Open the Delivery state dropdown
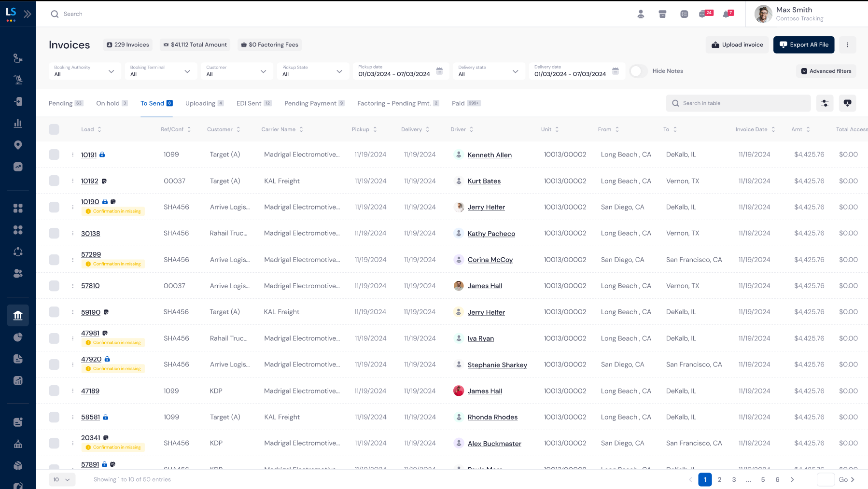This screenshot has height=489, width=868. click(489, 71)
